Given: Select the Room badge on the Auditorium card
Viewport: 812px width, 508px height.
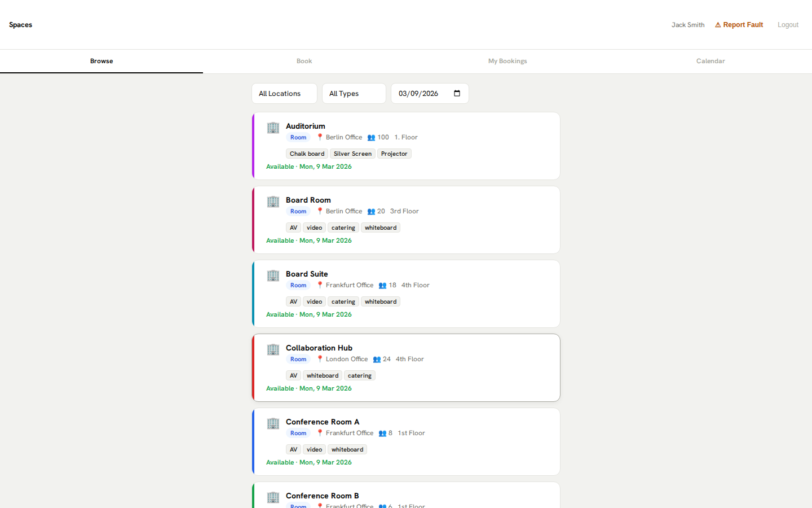Looking at the screenshot, I should pos(298,137).
